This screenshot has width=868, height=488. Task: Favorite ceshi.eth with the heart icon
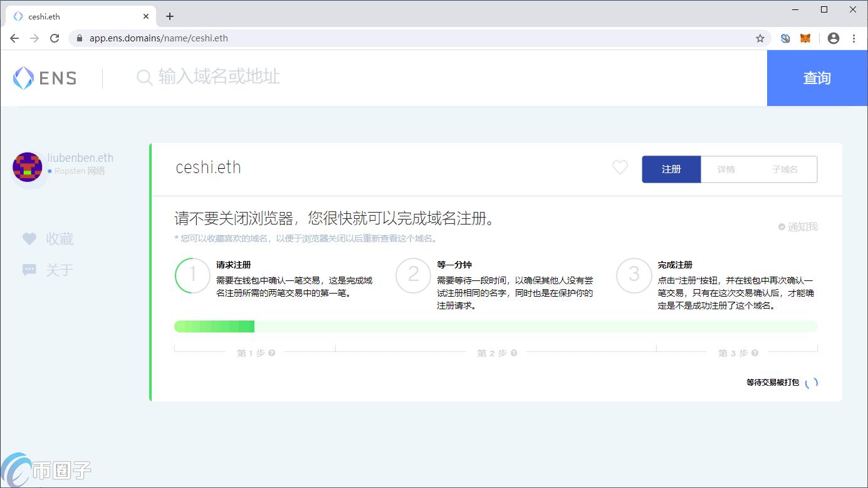click(x=620, y=167)
